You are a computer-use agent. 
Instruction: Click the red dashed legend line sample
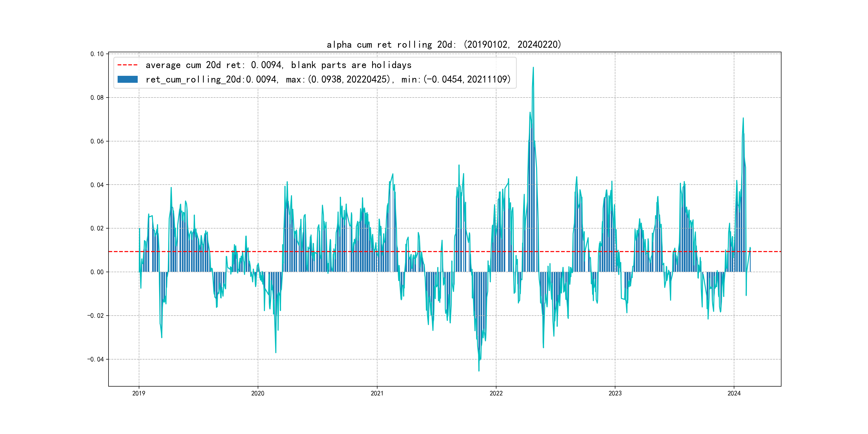[127, 65]
